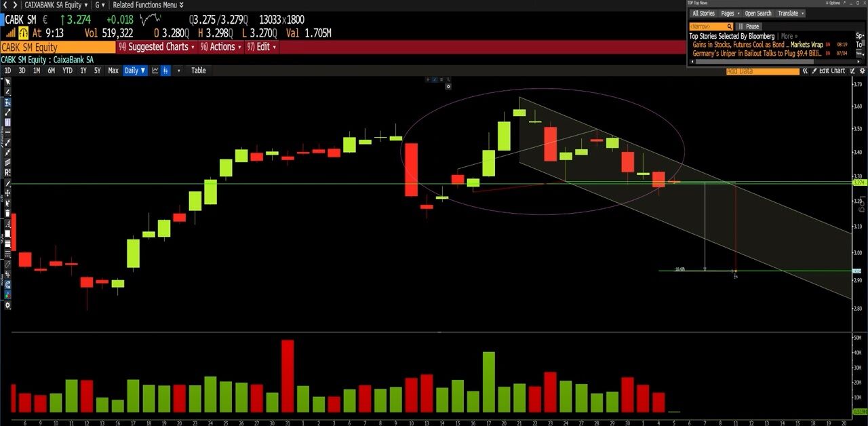Click the pin icon in Top News title bar
Image resolution: width=868 pixels, height=426 pixels.
(x=845, y=3)
